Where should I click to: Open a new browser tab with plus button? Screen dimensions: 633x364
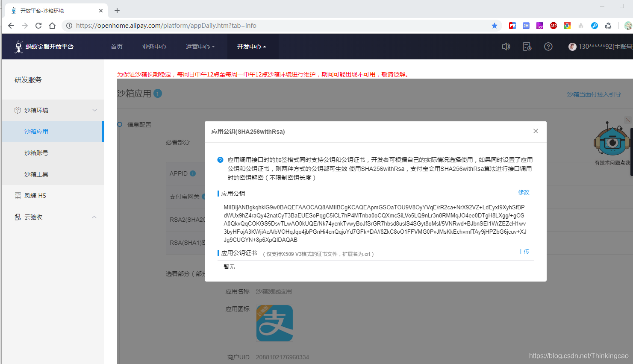(117, 11)
